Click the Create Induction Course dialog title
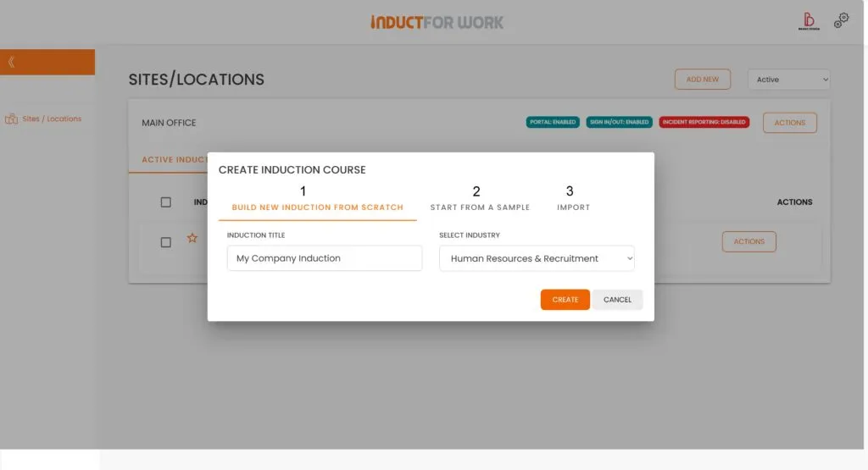Viewport: 868px width, 470px height. click(x=292, y=169)
